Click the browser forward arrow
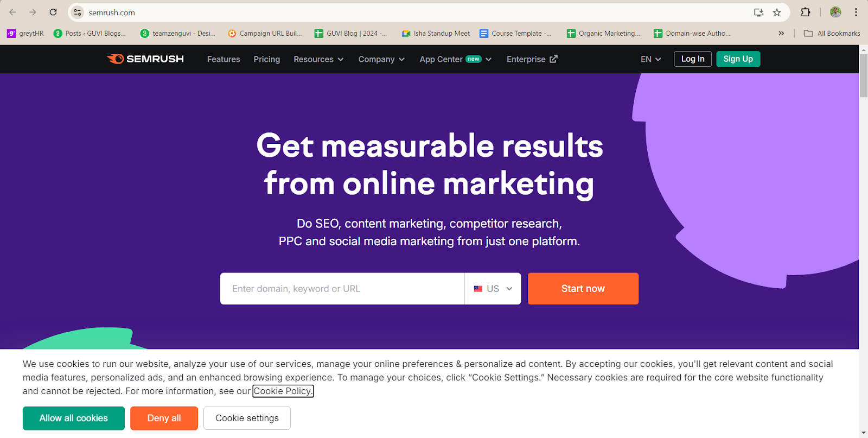The width and height of the screenshot is (868, 438). (33, 12)
